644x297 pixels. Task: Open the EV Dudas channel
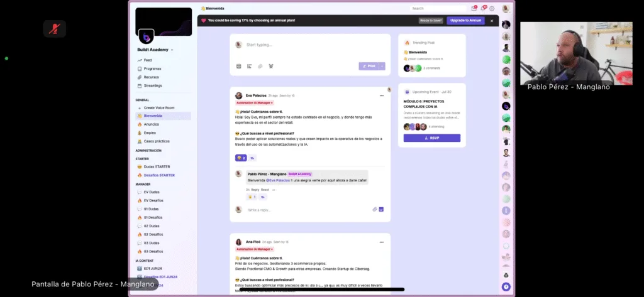coord(151,192)
